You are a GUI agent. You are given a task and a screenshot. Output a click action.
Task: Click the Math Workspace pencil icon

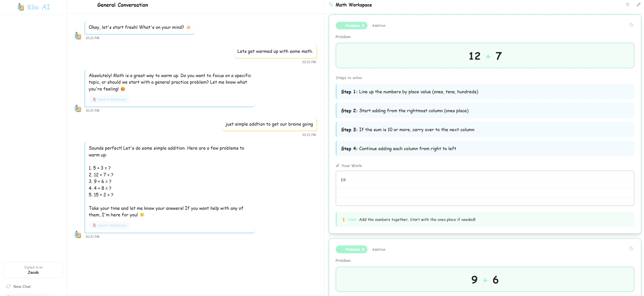point(331,5)
